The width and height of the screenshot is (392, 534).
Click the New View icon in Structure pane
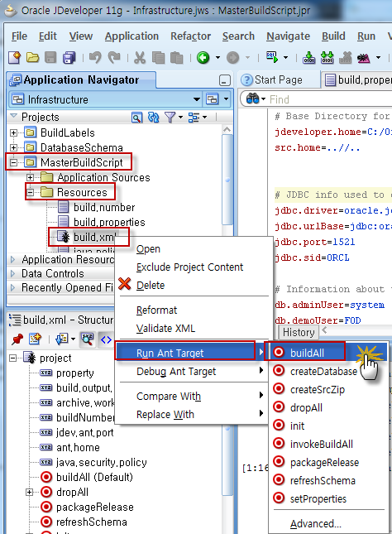(35, 339)
